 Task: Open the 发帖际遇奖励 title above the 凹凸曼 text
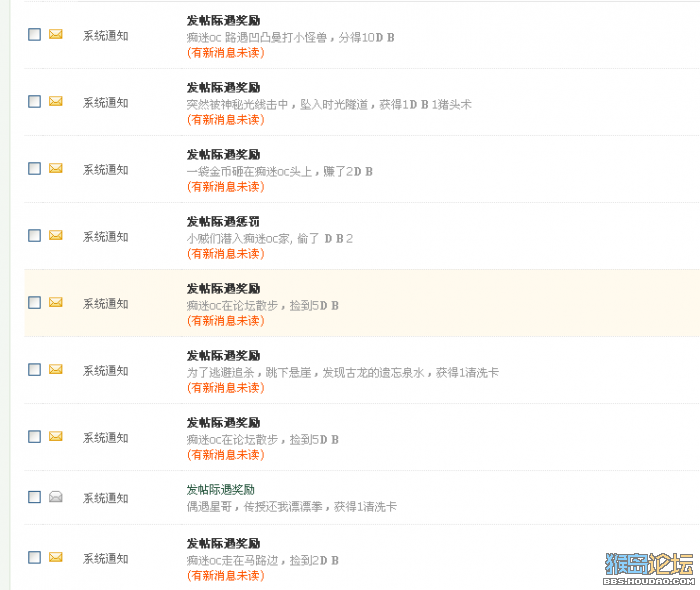point(223,21)
